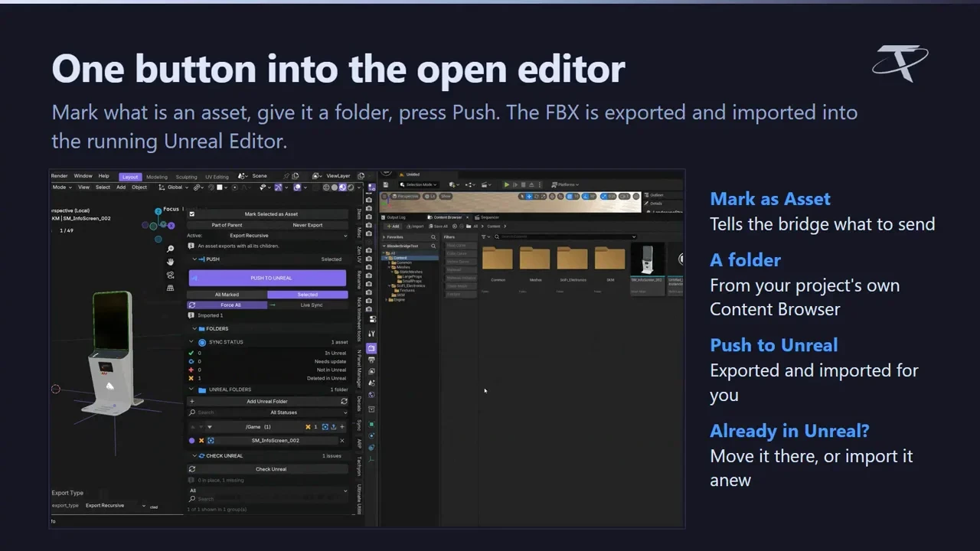Select the Selected push scope toggle
This screenshot has height=551, width=980.
tap(307, 295)
